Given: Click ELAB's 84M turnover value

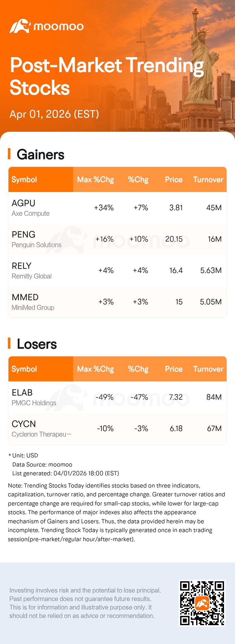Looking at the screenshot, I should click(214, 397).
